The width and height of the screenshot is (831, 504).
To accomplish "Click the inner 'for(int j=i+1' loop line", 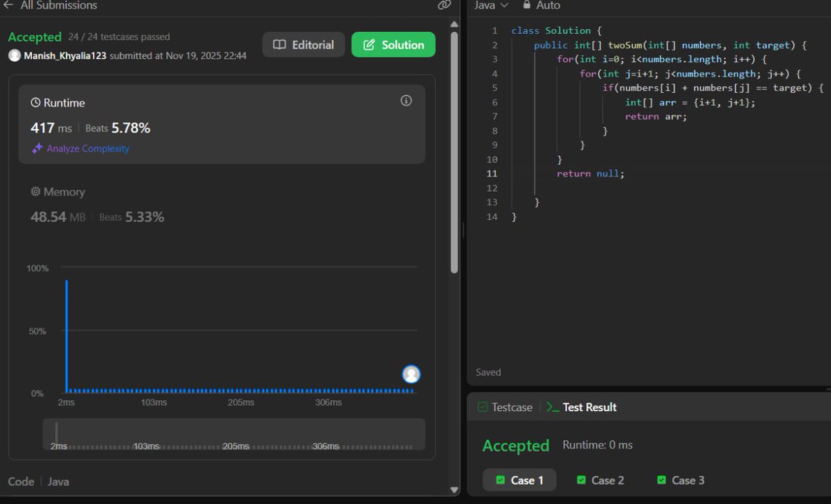I will [690, 73].
